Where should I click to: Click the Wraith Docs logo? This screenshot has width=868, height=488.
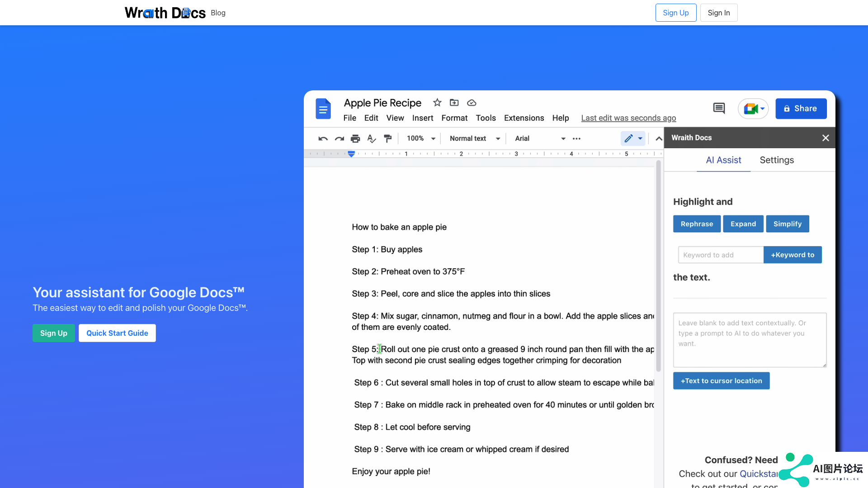(x=165, y=13)
